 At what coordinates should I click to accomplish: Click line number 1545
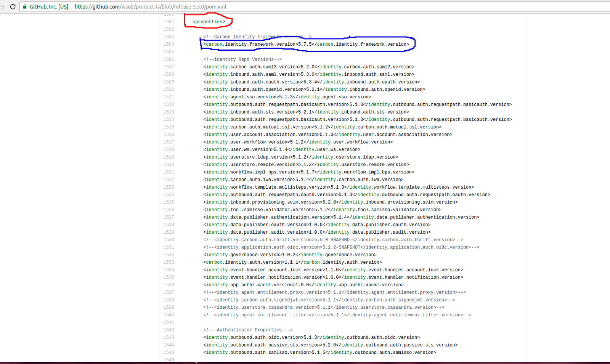[x=169, y=353]
